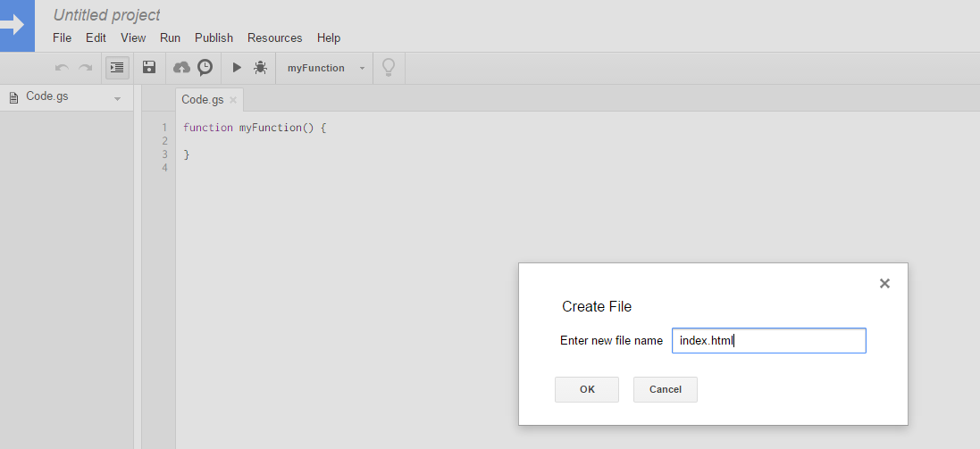Cancel the Create File dialog
Image resolution: width=980 pixels, height=449 pixels.
(666, 389)
